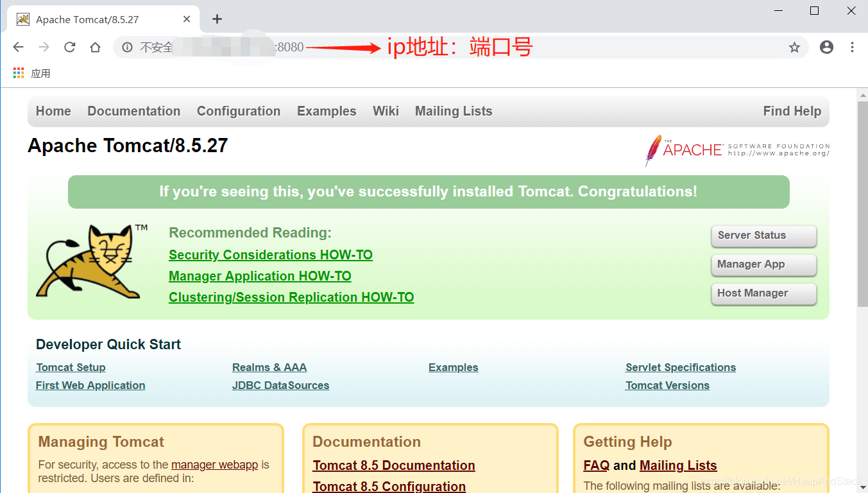Open the Apps shortcut in bookmarks bar
This screenshot has height=493, width=868.
coord(31,73)
